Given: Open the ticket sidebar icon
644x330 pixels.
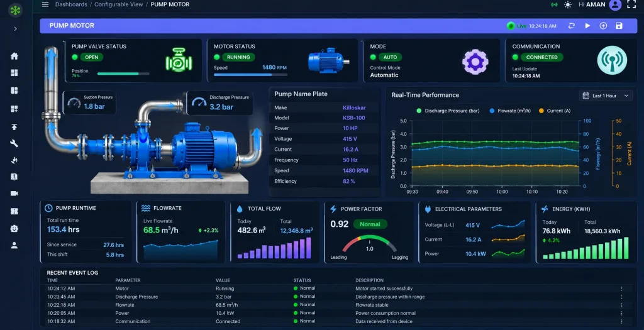Looking at the screenshot, I should coord(14,211).
